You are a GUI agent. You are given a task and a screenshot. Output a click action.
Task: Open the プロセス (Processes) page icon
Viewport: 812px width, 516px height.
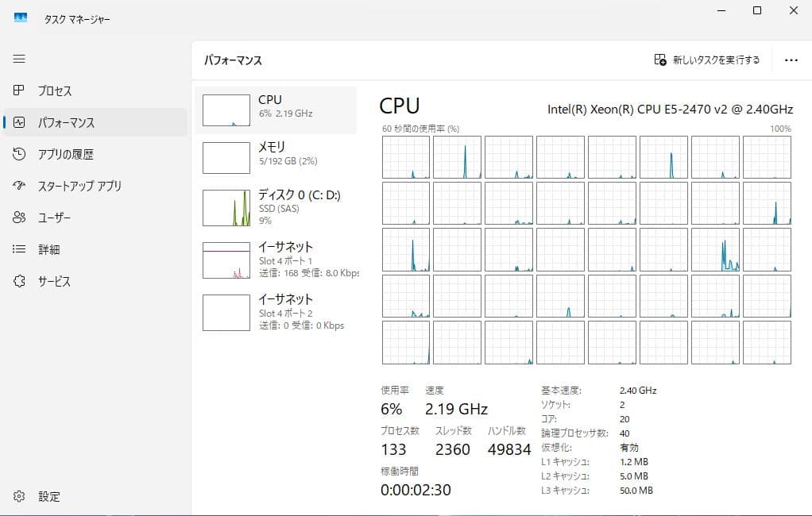pos(19,90)
